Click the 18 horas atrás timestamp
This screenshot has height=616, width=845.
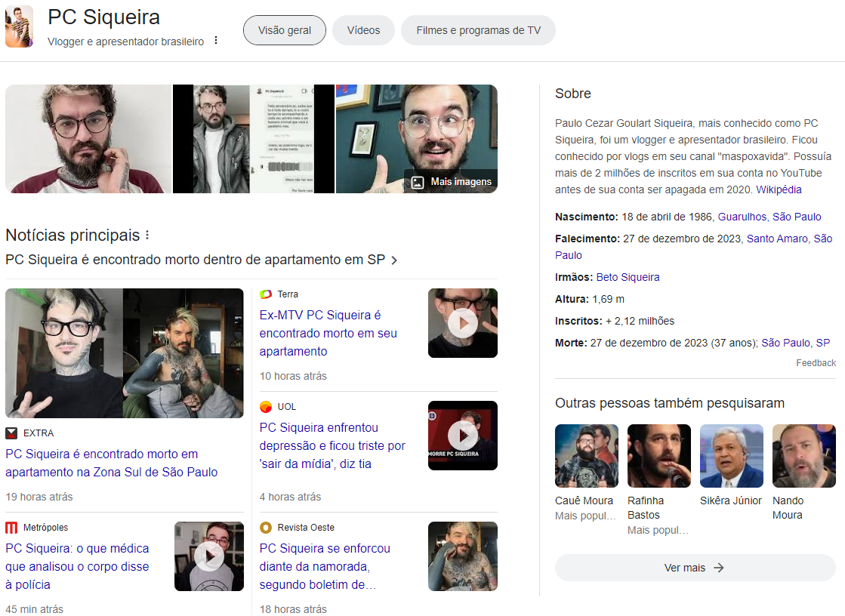pyautogui.click(x=293, y=609)
